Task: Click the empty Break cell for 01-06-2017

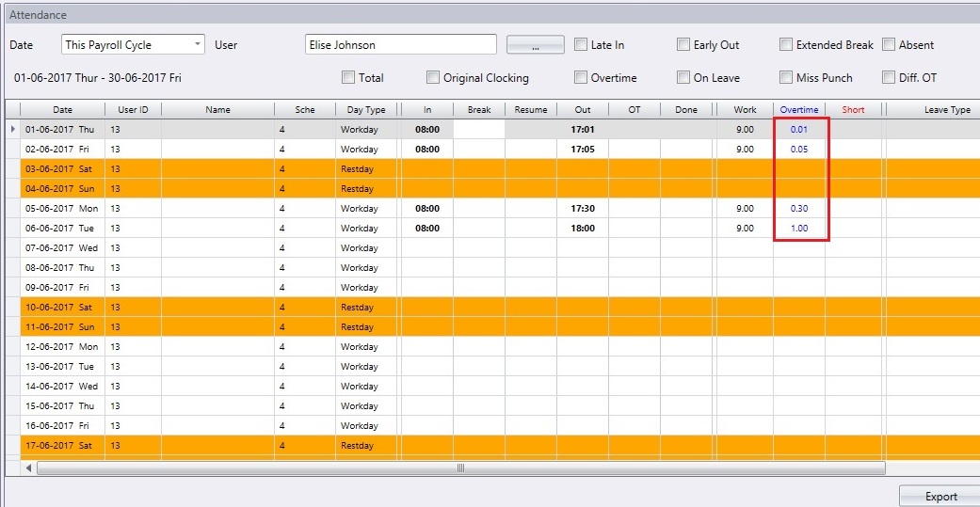Action: [479, 129]
